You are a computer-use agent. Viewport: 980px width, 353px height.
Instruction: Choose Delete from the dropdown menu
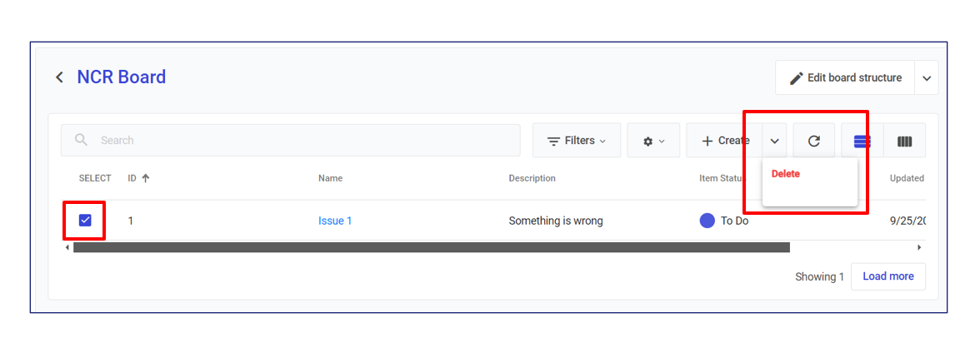(785, 174)
